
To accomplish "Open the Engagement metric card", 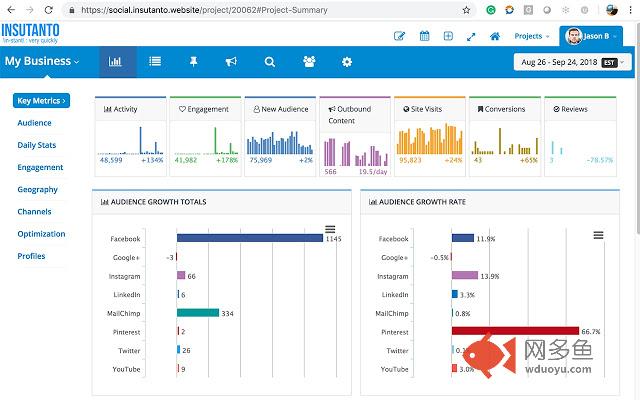I will 206,137.
